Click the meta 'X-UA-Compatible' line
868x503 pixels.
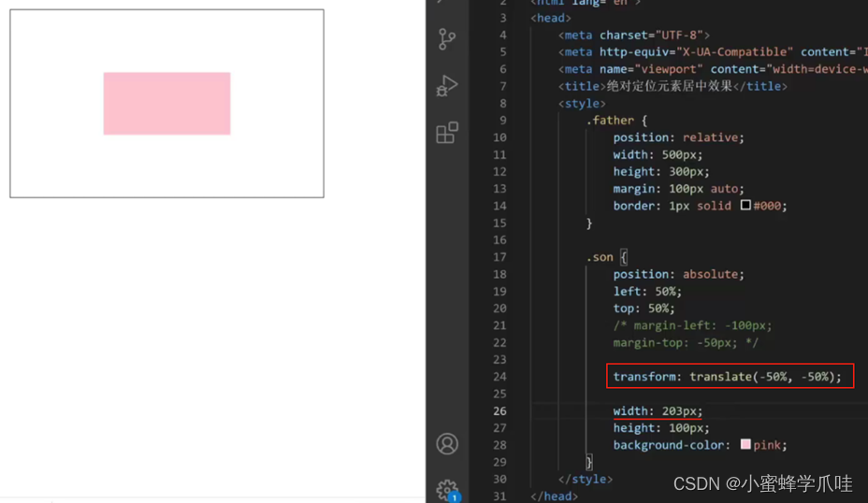tap(713, 52)
